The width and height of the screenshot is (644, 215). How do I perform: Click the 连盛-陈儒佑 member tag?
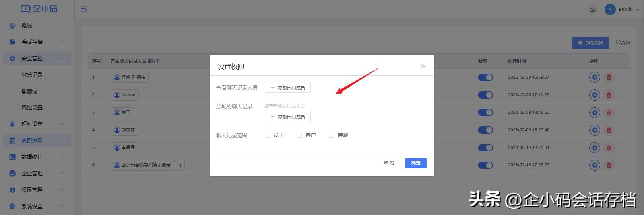[x=130, y=77]
